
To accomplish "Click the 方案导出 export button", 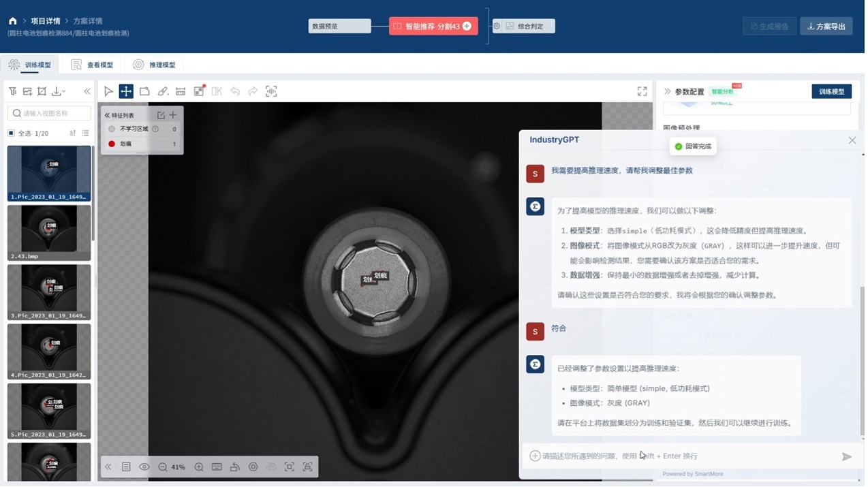I will 826,27.
